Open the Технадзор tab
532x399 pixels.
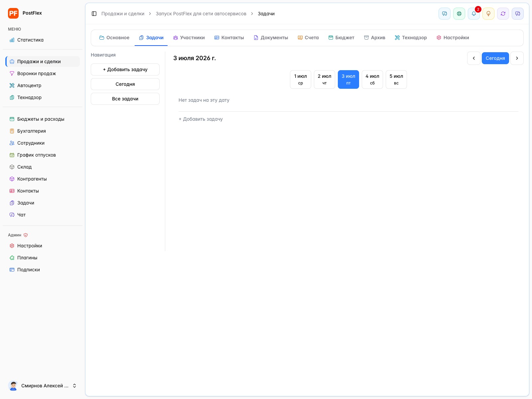[x=411, y=38]
